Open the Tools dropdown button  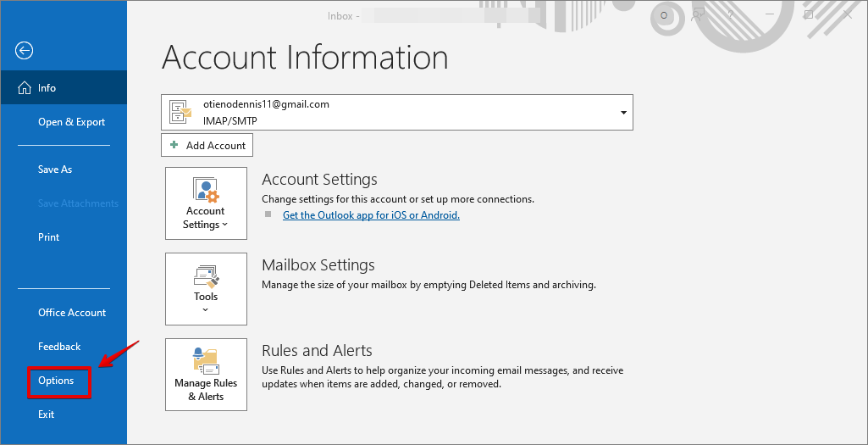click(x=206, y=289)
